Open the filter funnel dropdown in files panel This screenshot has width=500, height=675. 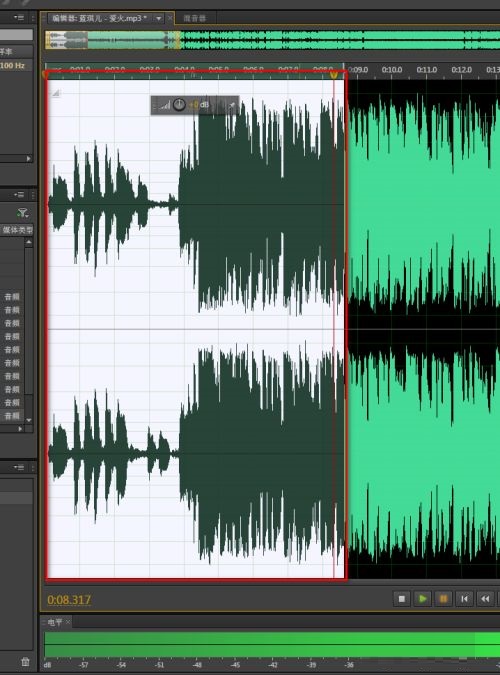pos(23,213)
